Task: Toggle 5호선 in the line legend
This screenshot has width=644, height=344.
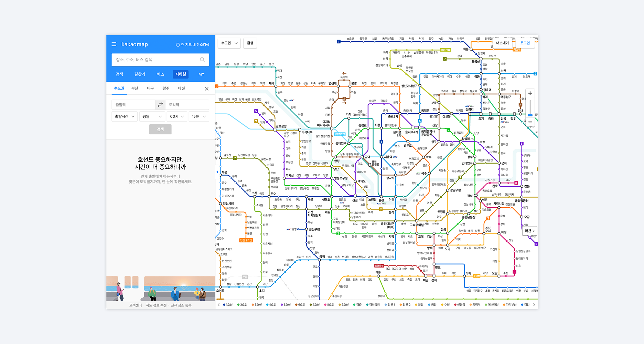Action: [x=286, y=305]
